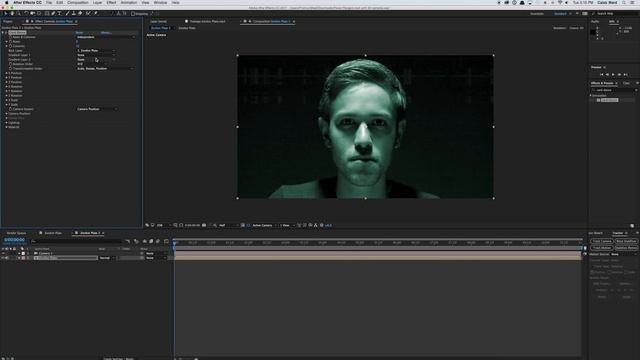Image resolution: width=640 pixels, height=360 pixels.
Task: Select the Hand tool
Action: (12, 13)
